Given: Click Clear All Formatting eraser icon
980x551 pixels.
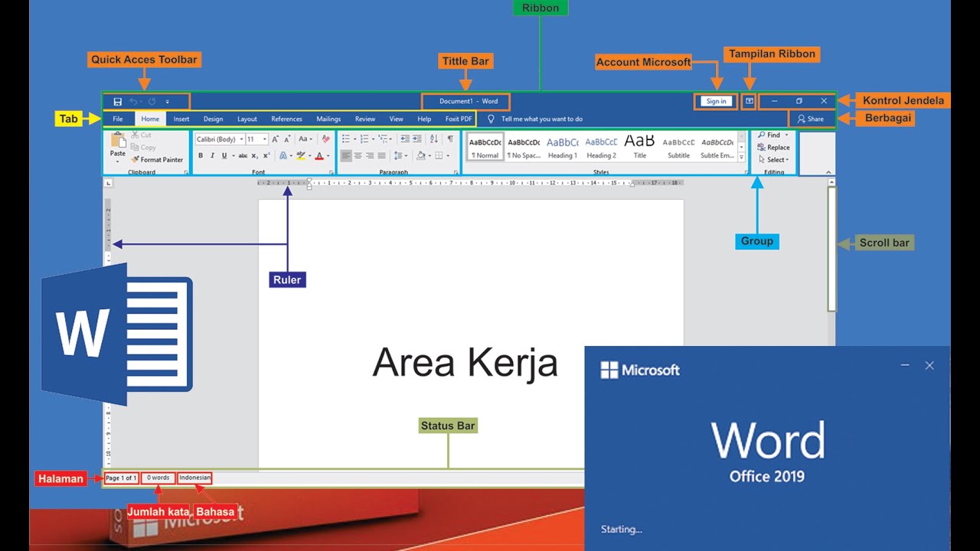Looking at the screenshot, I should tap(325, 139).
